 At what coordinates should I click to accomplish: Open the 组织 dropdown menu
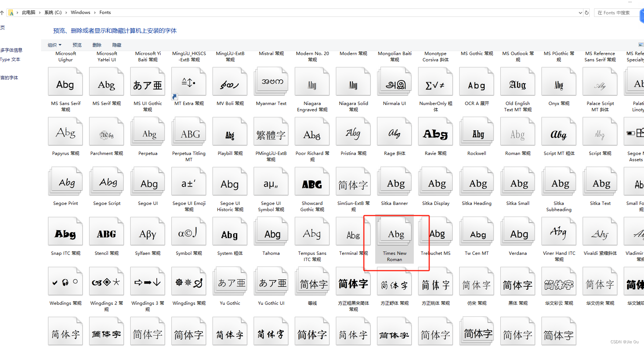(x=55, y=45)
